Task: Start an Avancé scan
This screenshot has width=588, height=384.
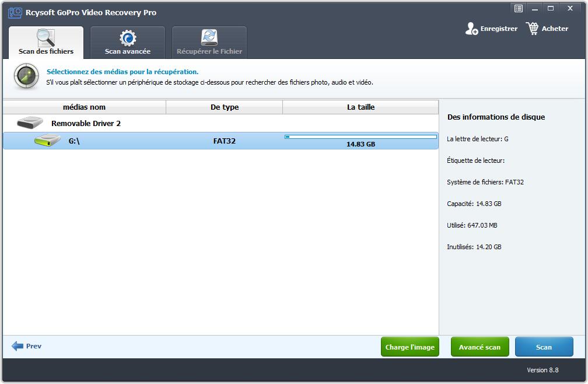Action: pyautogui.click(x=480, y=347)
